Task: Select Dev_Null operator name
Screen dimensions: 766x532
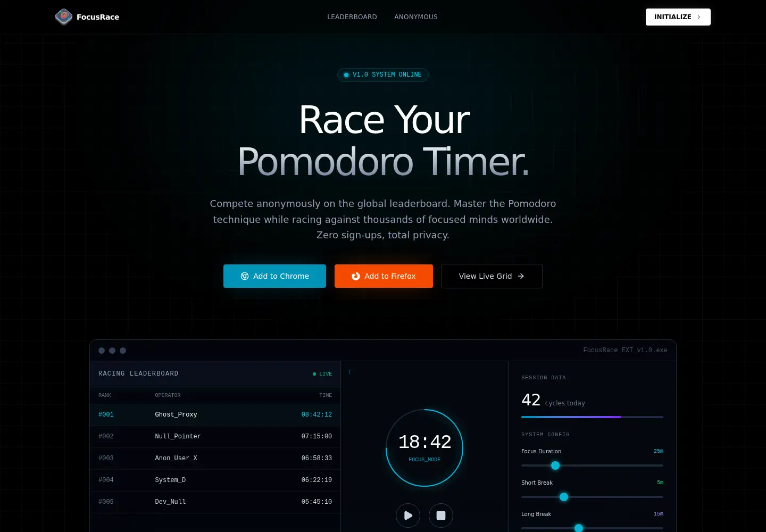Action: 170,502
